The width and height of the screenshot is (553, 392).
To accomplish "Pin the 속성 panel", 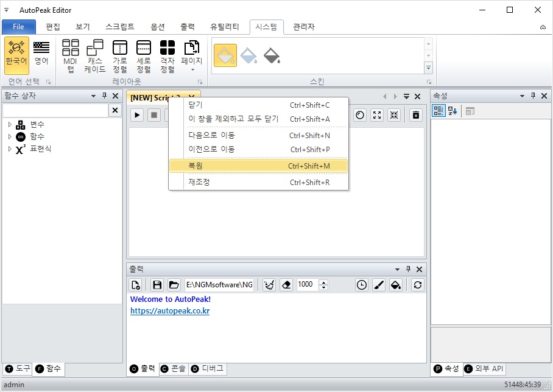I will click(x=534, y=96).
